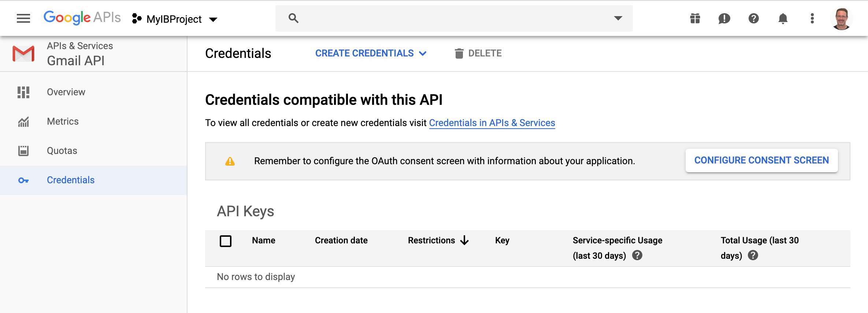Open Service-specific Usage help icon

[x=637, y=255]
